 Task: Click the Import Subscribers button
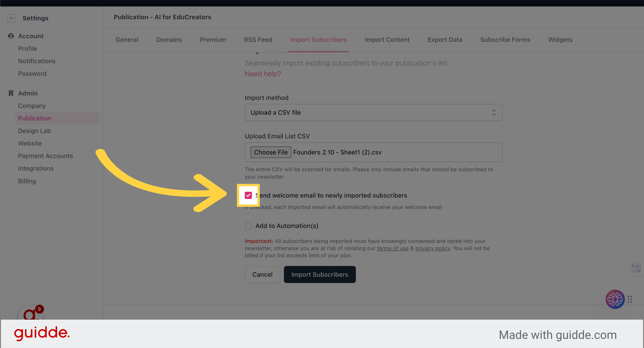pyautogui.click(x=319, y=274)
